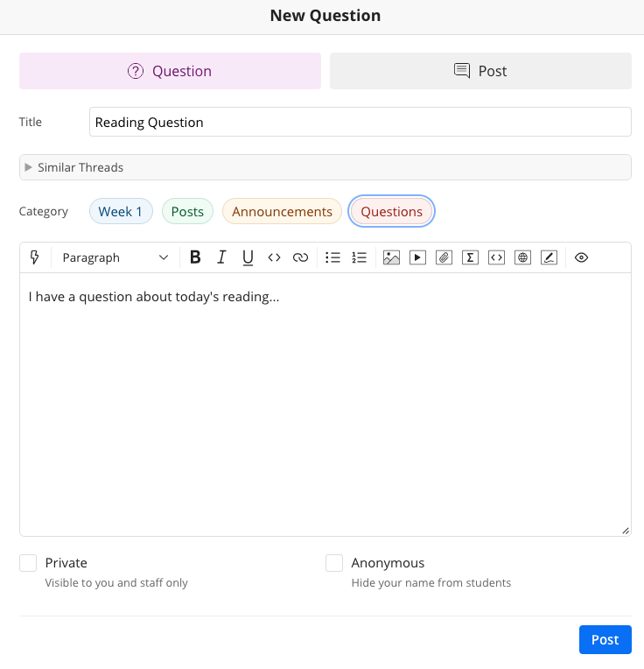644x669 pixels.
Task: Open the Paragraph style dropdown
Action: (115, 257)
